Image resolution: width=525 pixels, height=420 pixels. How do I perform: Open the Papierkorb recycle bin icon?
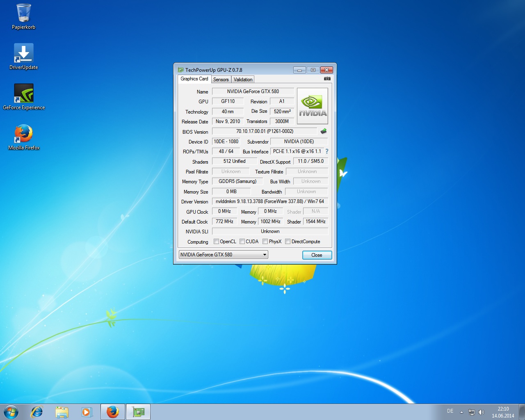tap(23, 16)
